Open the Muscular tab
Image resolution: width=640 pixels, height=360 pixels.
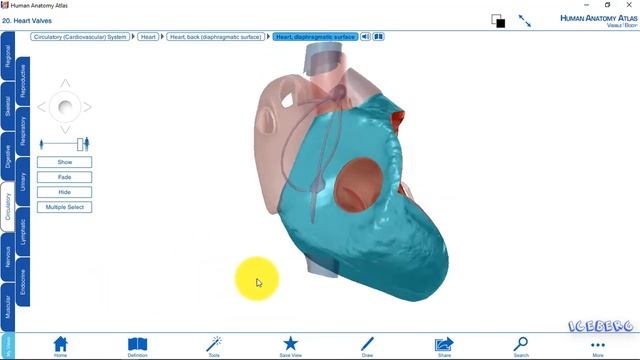(x=8, y=307)
